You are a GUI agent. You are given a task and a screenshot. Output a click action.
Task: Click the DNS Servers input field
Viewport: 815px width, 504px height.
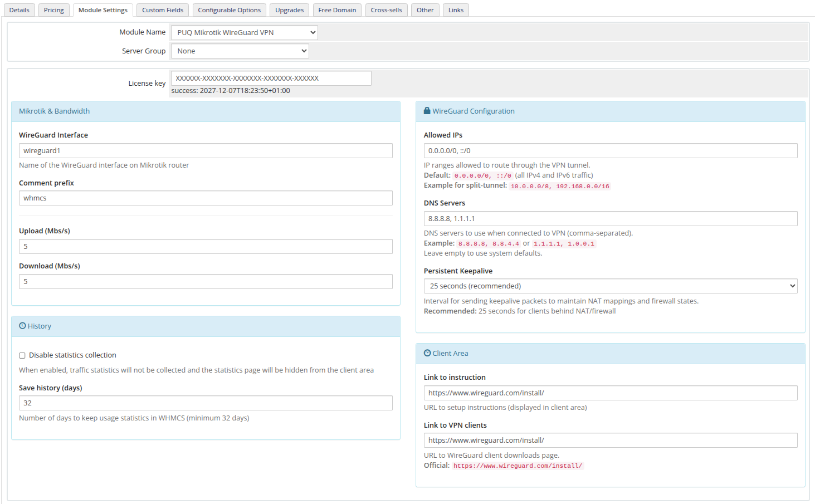click(x=610, y=218)
